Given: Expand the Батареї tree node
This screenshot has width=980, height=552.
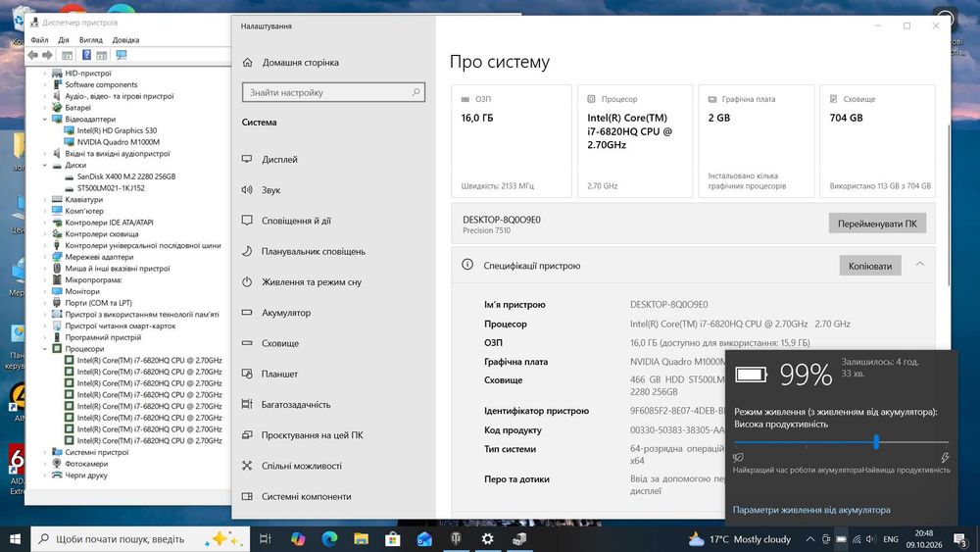Looking at the screenshot, I should pyautogui.click(x=45, y=108).
